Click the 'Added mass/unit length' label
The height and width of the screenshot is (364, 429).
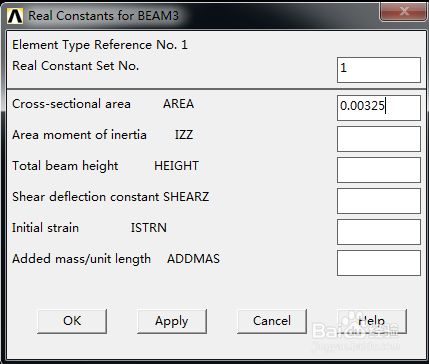81,259
